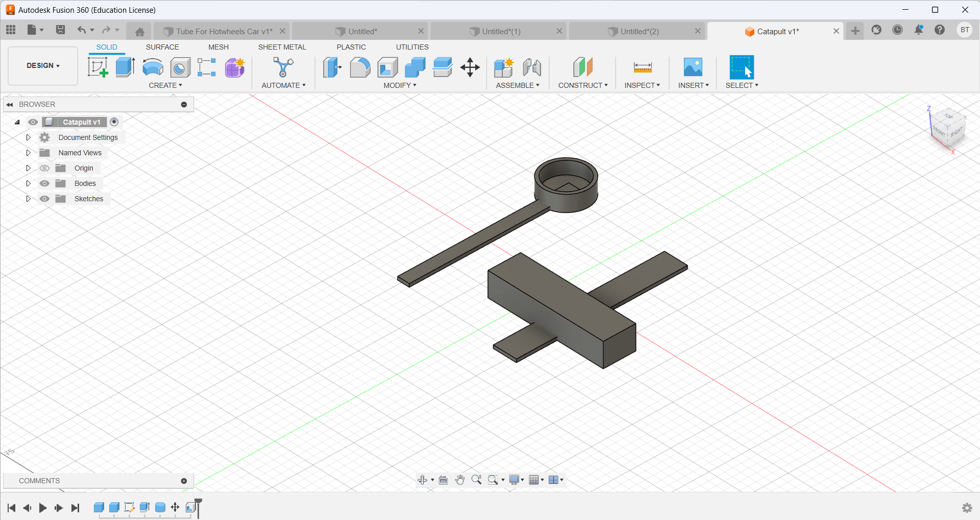The image size is (980, 520).
Task: Select the Revolve tool icon
Action: pyautogui.click(x=153, y=67)
